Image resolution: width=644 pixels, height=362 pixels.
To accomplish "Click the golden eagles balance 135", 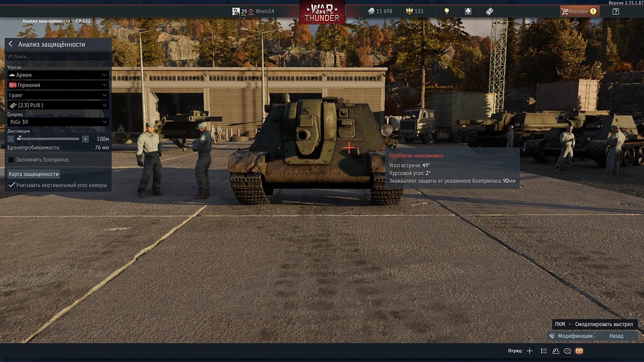I will 414,11.
